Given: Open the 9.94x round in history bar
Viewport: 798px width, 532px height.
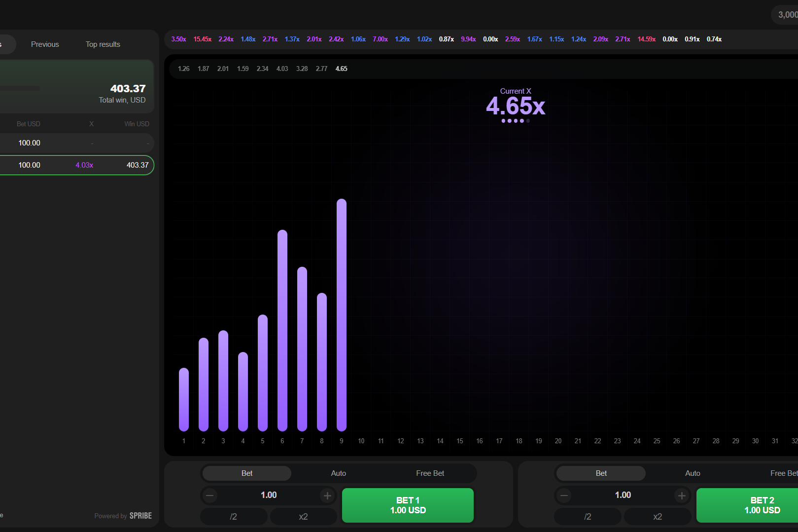Looking at the screenshot, I should tap(468, 39).
